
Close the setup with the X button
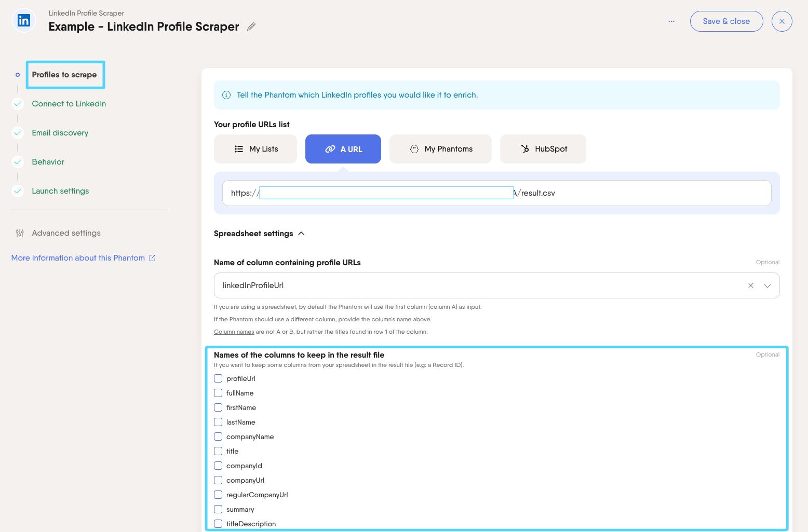(x=782, y=21)
